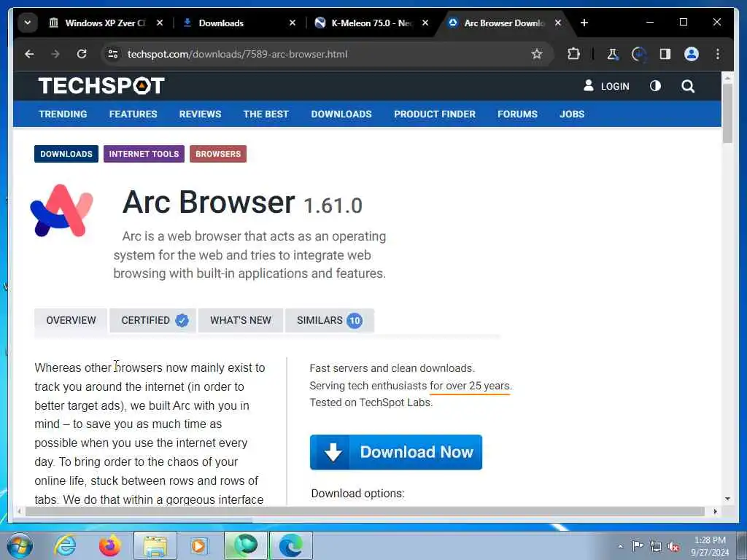The height and width of the screenshot is (560, 747).
Task: Click the 'for over 25 years' link
Action: click(x=470, y=386)
